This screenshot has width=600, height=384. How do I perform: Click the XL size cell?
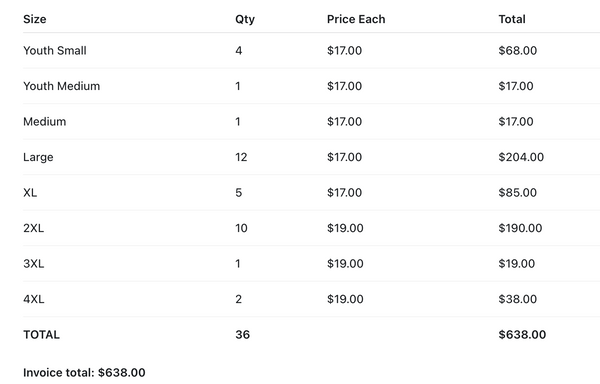coord(30,192)
